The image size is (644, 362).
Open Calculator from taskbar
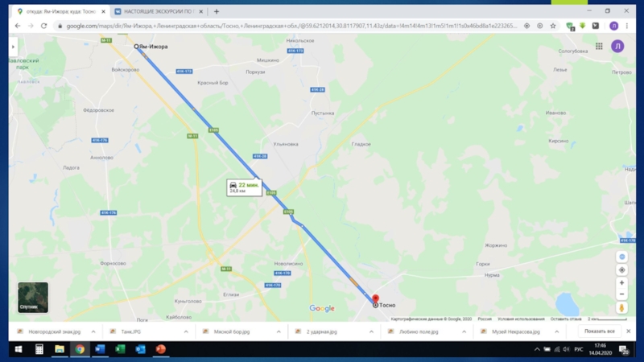pos(39,349)
